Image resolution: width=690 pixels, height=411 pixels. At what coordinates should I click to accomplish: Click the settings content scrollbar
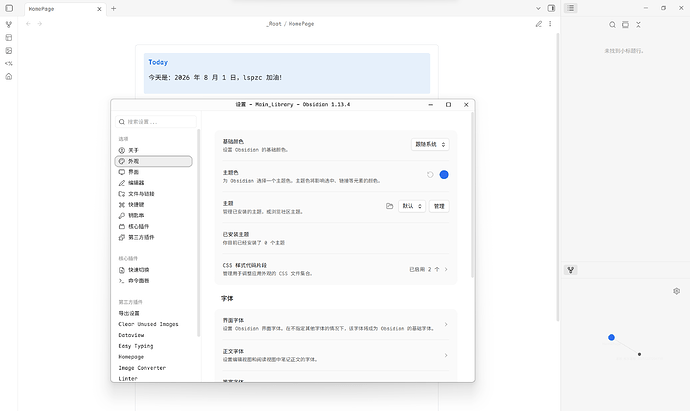[472, 195]
